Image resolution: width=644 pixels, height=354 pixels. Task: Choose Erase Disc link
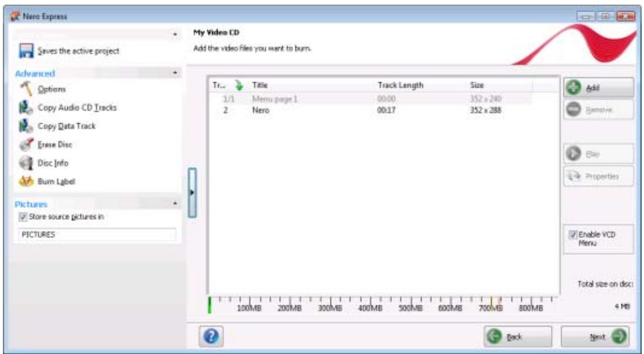coord(54,145)
